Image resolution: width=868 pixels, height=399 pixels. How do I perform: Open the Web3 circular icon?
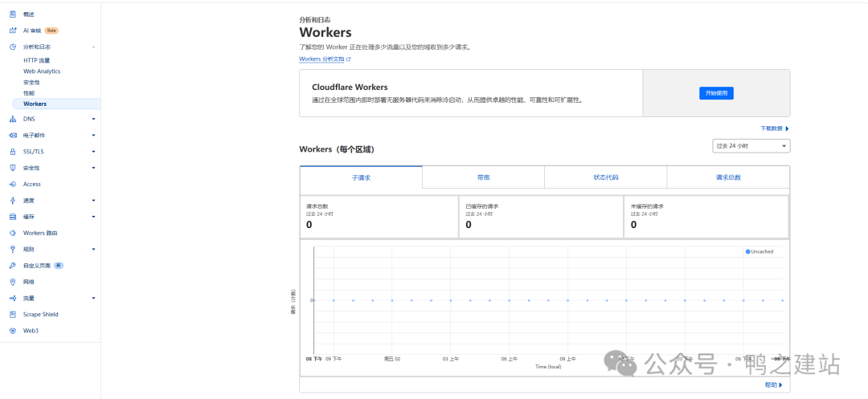(x=13, y=331)
